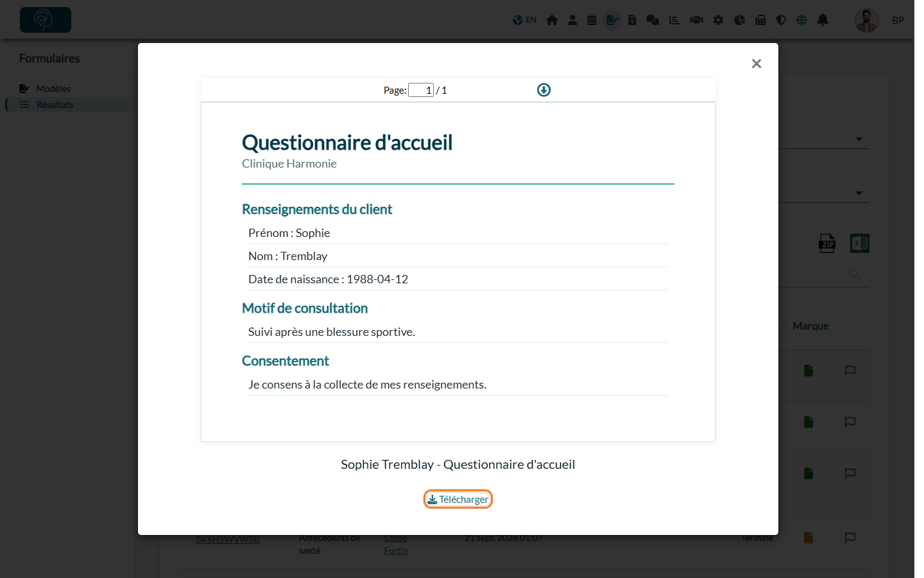Click the "Renseignements du client" heading
Screen dimensions: 924x578
point(317,209)
